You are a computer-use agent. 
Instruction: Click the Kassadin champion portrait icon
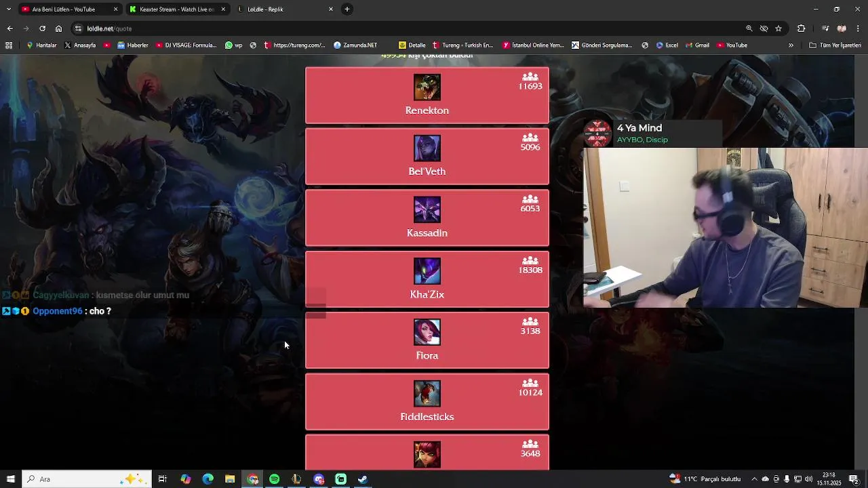427,209
